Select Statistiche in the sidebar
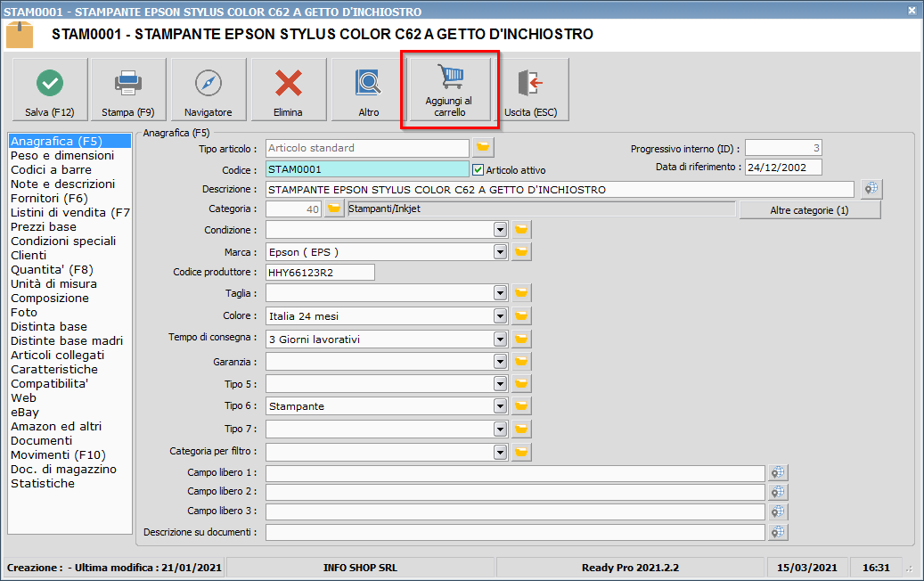 43,483
